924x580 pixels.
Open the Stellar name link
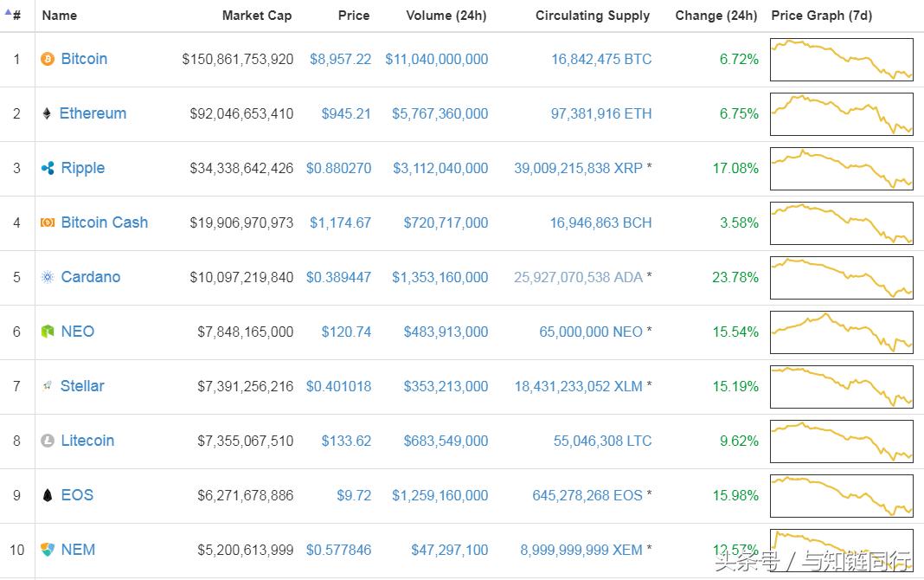[82, 386]
